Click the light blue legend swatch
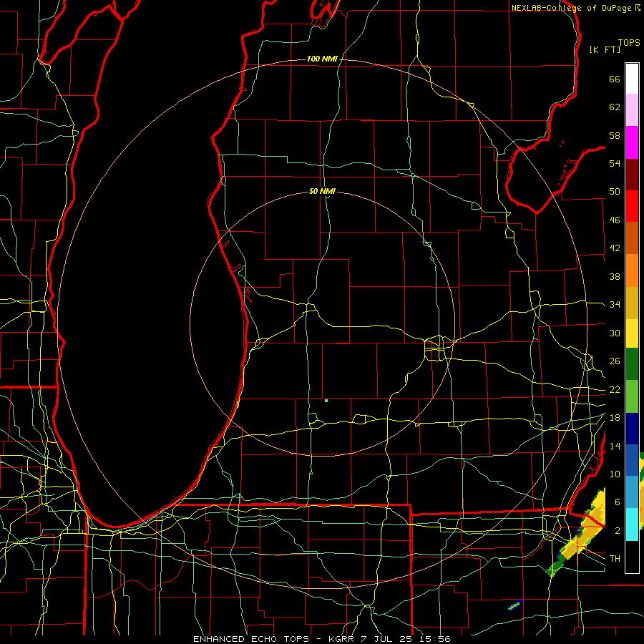This screenshot has width=644, height=644. (632, 492)
